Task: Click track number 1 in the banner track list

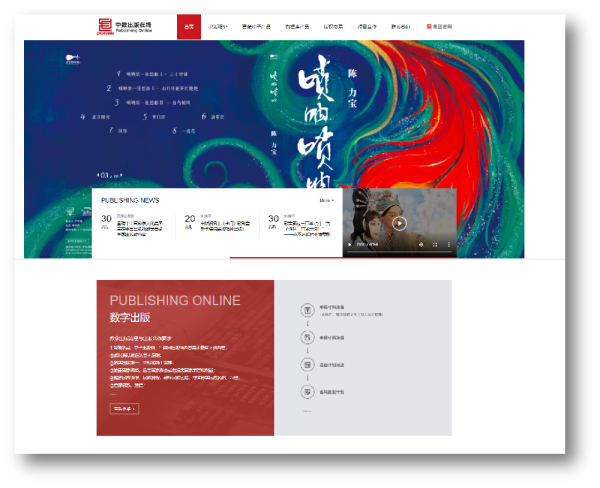Action: pos(152,74)
